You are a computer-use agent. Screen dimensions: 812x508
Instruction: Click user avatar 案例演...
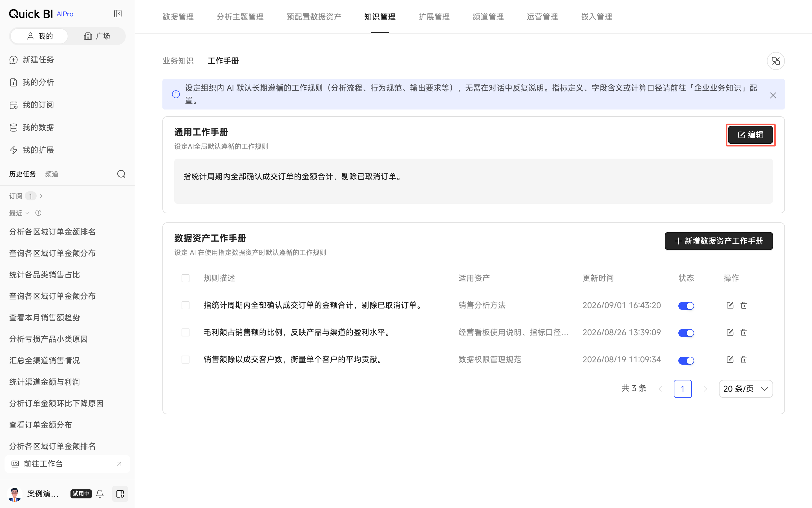(14, 494)
